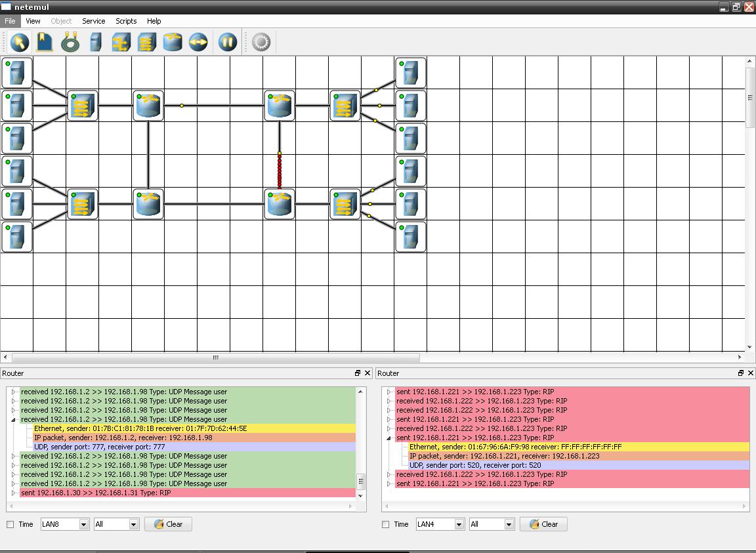Screen dimensions: 756x553
Task: Pick the hub device tool
Action: click(x=121, y=43)
